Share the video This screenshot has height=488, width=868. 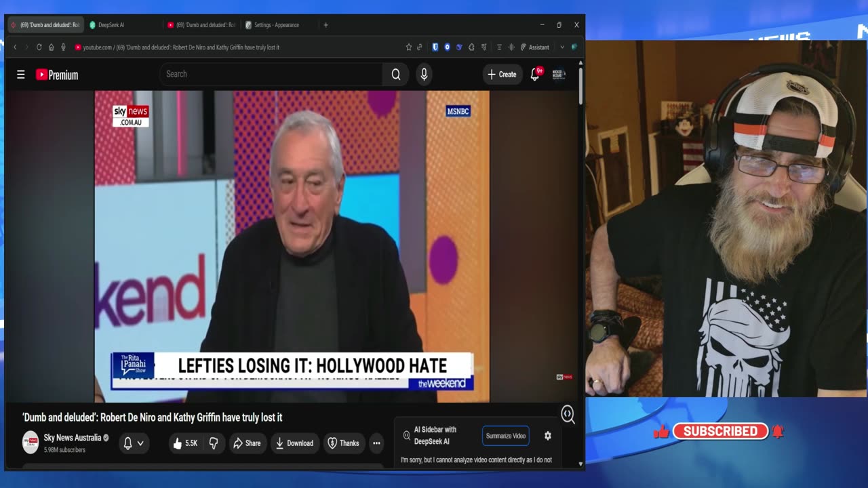(247, 443)
